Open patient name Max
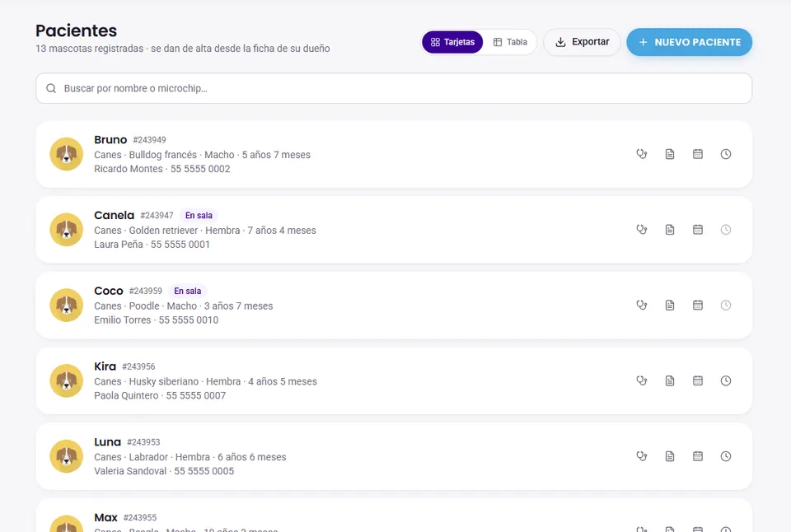Screen dimensions: 791x532 [x=106, y=518]
